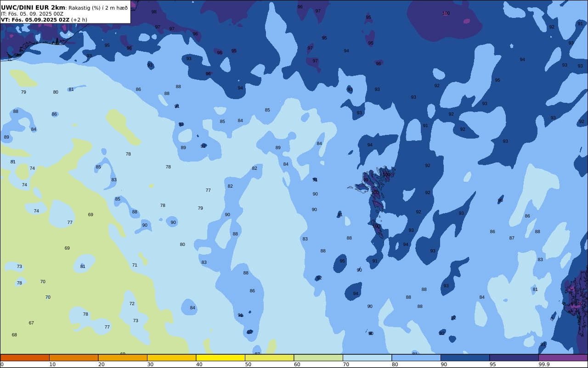Click the golden 30–40 legend color segment
This screenshot has height=368, width=588.
pos(171,357)
